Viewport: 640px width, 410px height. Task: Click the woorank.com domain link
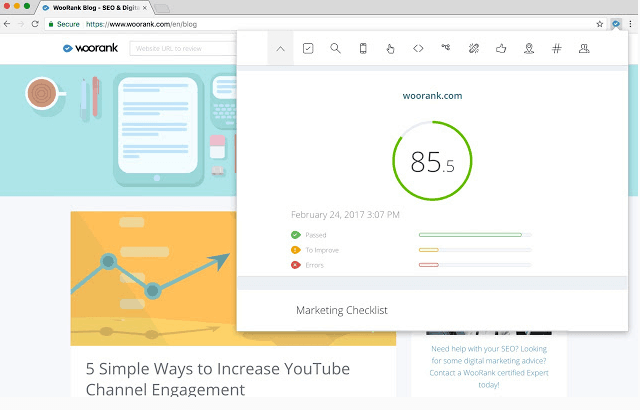pyautogui.click(x=432, y=96)
